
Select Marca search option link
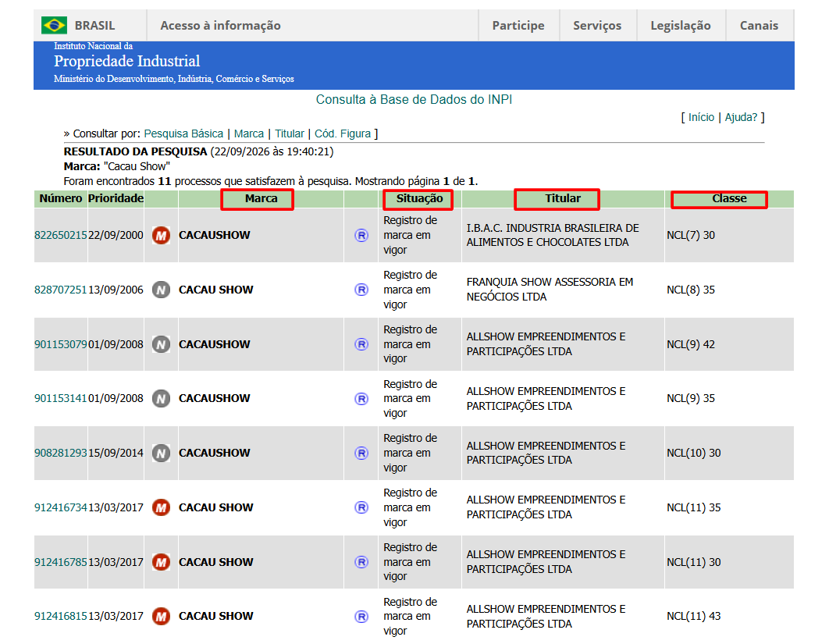pos(249,133)
